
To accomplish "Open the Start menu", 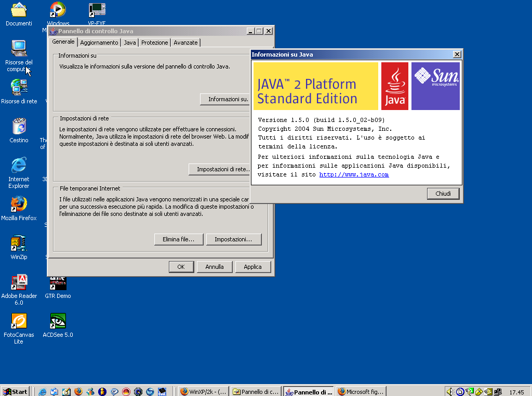I will pos(15,392).
